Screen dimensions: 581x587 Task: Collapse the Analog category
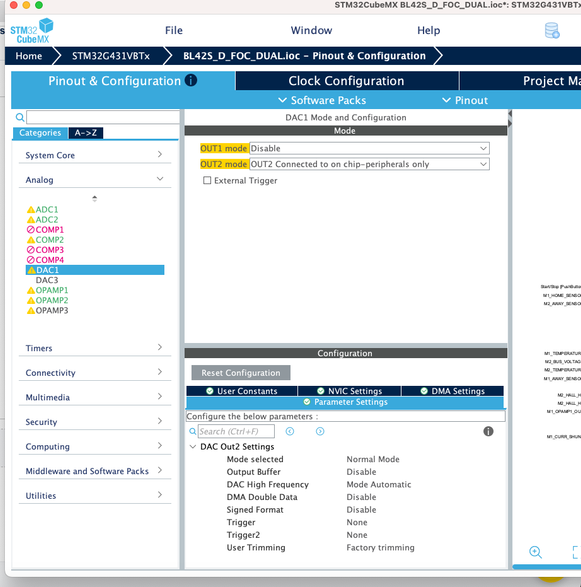pos(95,180)
